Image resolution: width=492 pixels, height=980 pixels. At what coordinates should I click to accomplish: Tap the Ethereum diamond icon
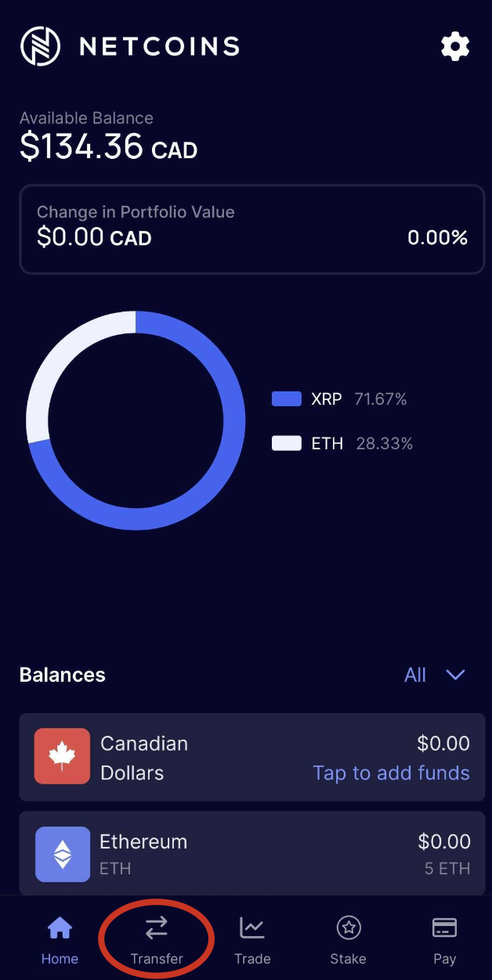tap(63, 854)
